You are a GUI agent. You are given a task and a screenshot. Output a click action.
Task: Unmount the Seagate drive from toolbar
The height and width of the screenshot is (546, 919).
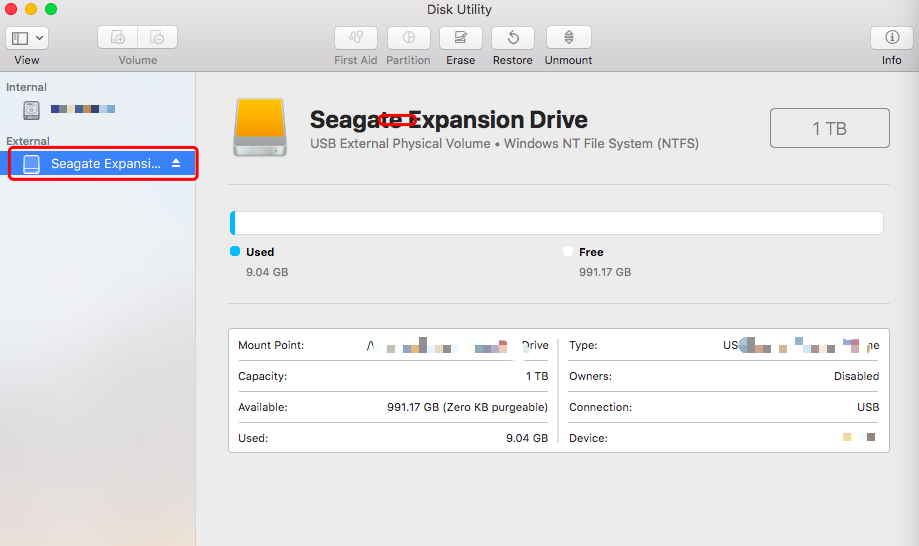(569, 37)
